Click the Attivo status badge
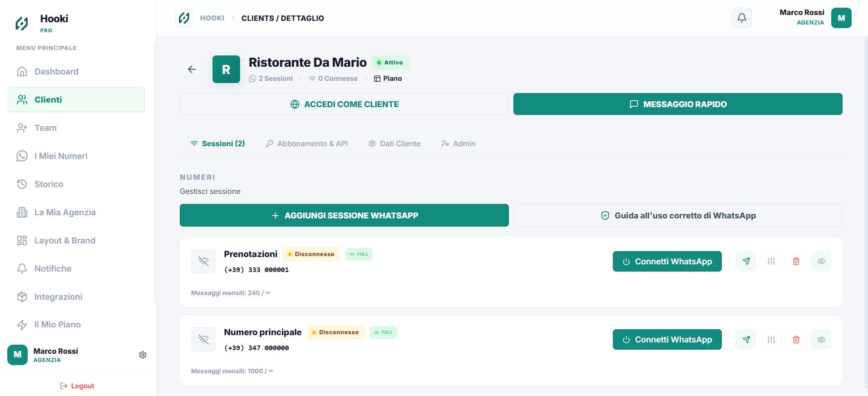This screenshot has height=396, width=868. pos(390,63)
